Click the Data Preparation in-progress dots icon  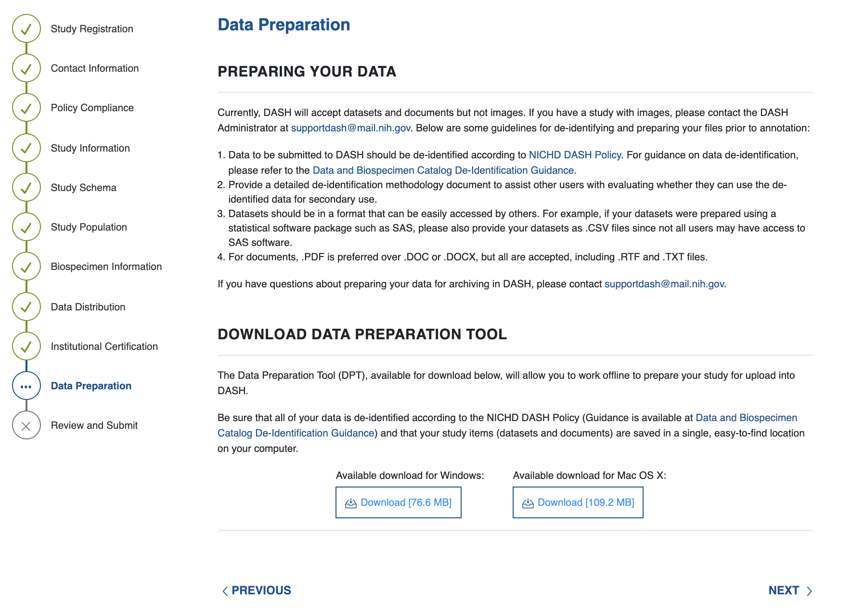pos(26,386)
